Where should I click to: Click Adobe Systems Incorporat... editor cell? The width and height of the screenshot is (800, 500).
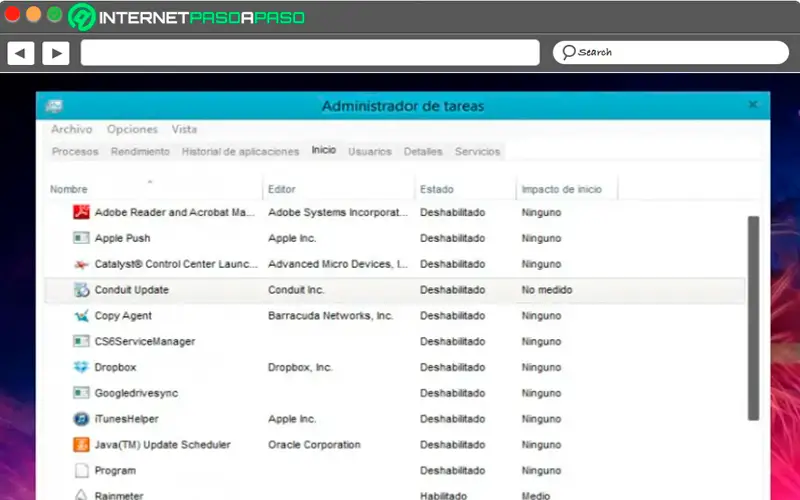[338, 212]
